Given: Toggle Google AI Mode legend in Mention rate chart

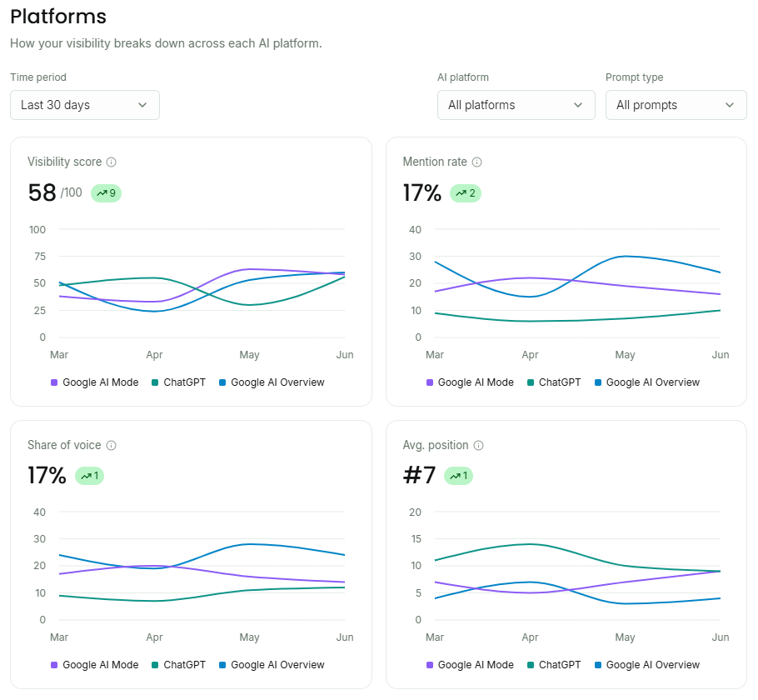Looking at the screenshot, I should tap(470, 382).
